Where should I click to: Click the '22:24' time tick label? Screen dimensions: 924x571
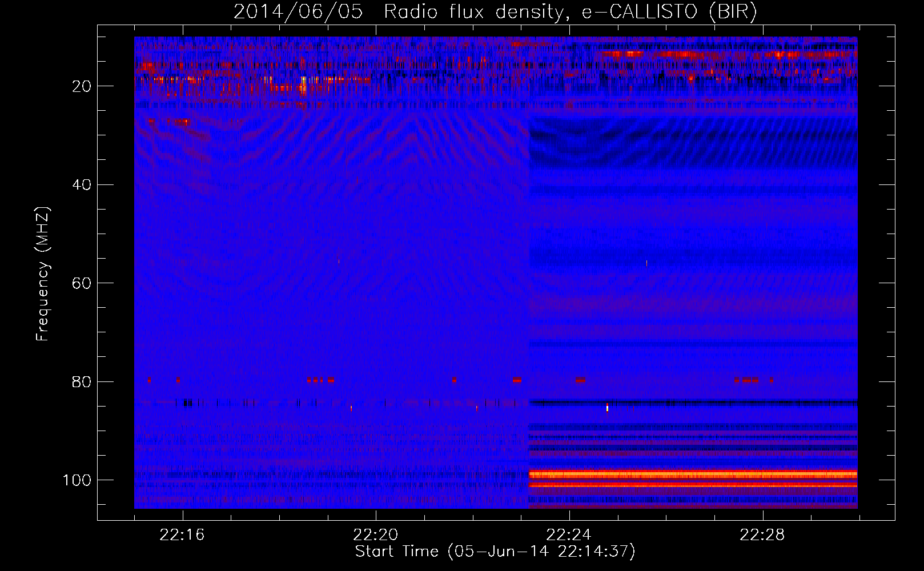coord(569,534)
